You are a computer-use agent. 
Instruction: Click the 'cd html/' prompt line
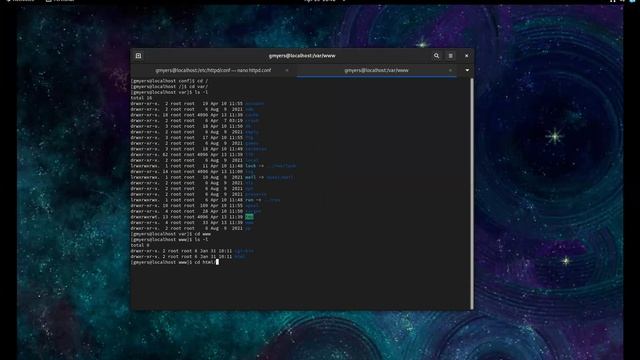[x=175, y=262]
